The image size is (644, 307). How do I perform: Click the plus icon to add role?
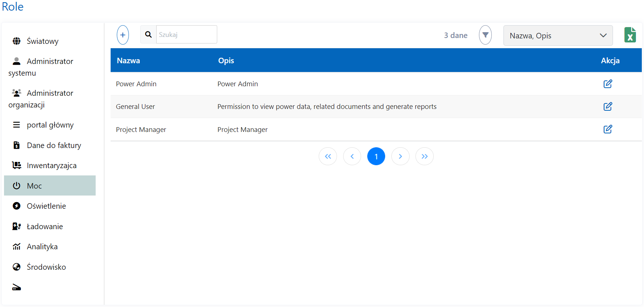point(123,35)
